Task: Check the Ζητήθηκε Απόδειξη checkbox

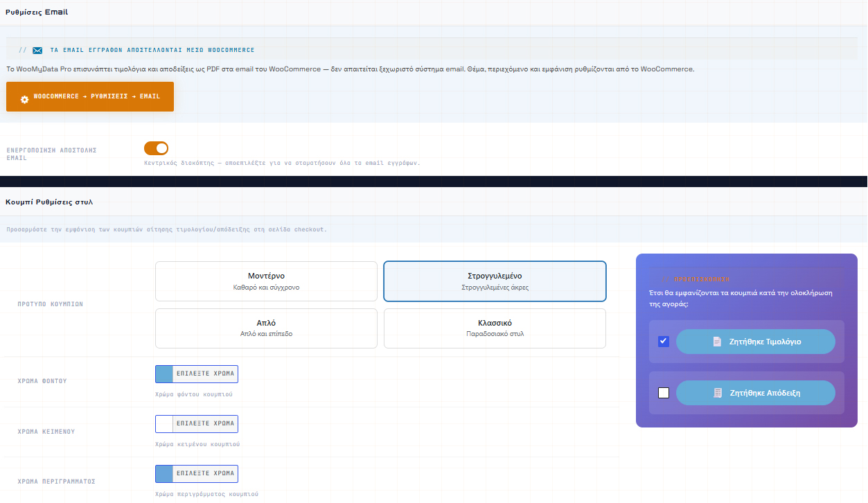Action: pos(664,393)
